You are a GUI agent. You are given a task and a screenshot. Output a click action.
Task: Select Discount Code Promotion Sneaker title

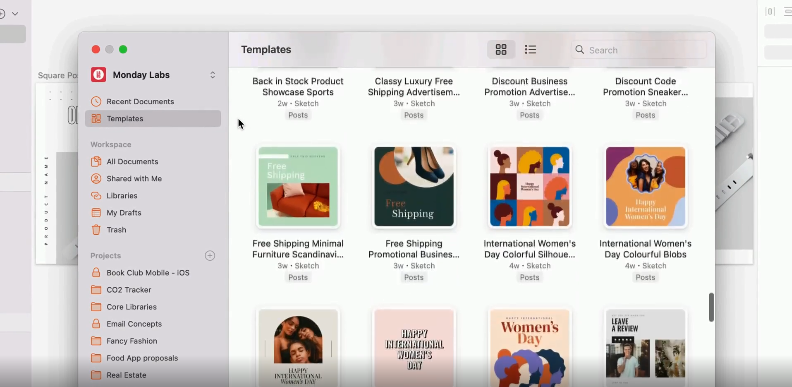click(646, 86)
